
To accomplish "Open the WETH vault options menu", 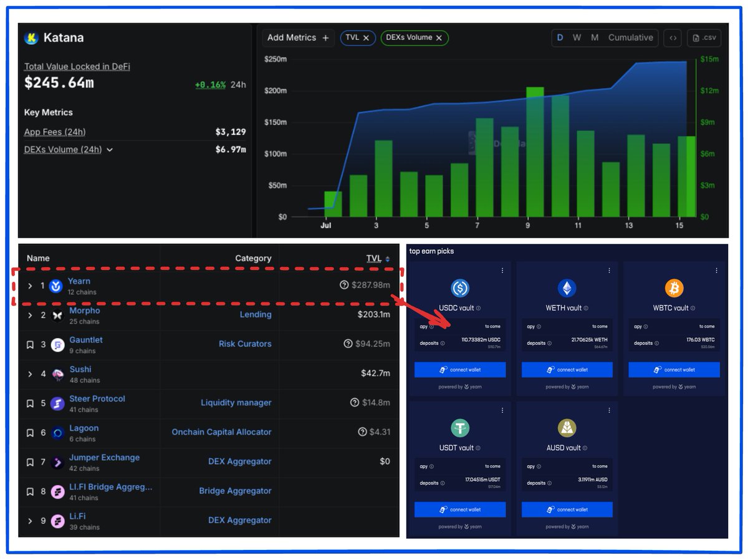I will point(610,271).
